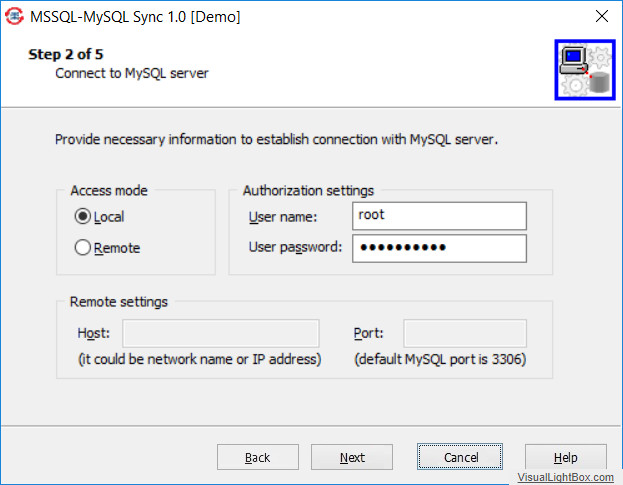
Task: Click the computer-database wizard image
Action: (x=585, y=70)
